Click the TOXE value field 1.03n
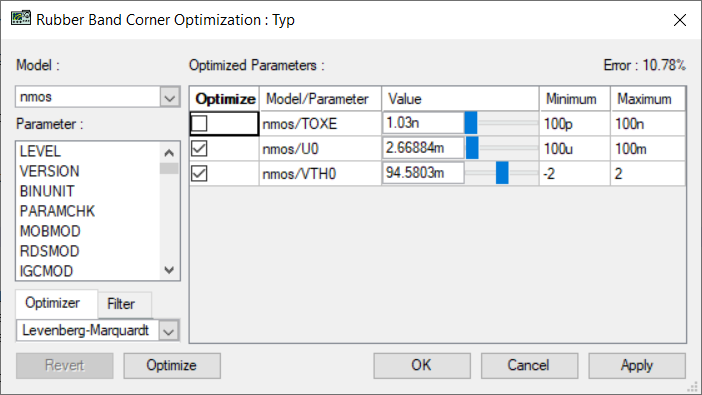The height and width of the screenshot is (395, 702). (x=424, y=123)
